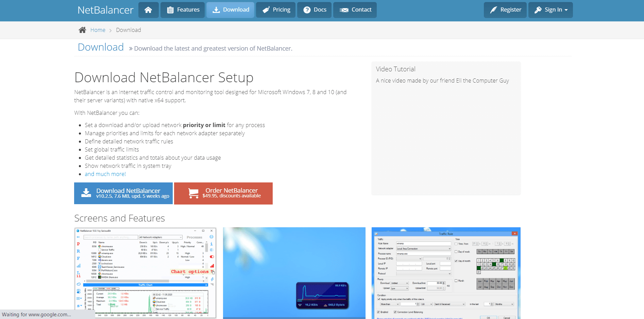Click the home icon in the navbar
This screenshot has width=644, height=319.
pos(148,10)
